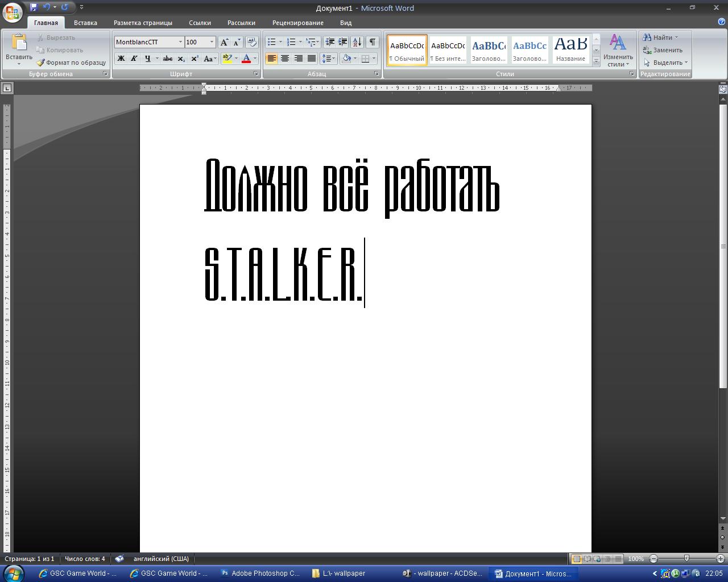Image resolution: width=728 pixels, height=582 pixels.
Task: Toggle superscript formatting
Action: (x=195, y=59)
